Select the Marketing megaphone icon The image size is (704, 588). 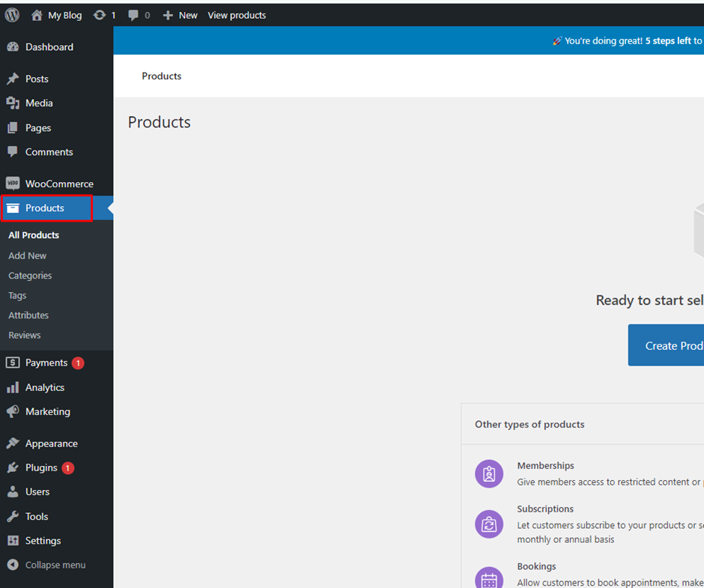(12, 411)
